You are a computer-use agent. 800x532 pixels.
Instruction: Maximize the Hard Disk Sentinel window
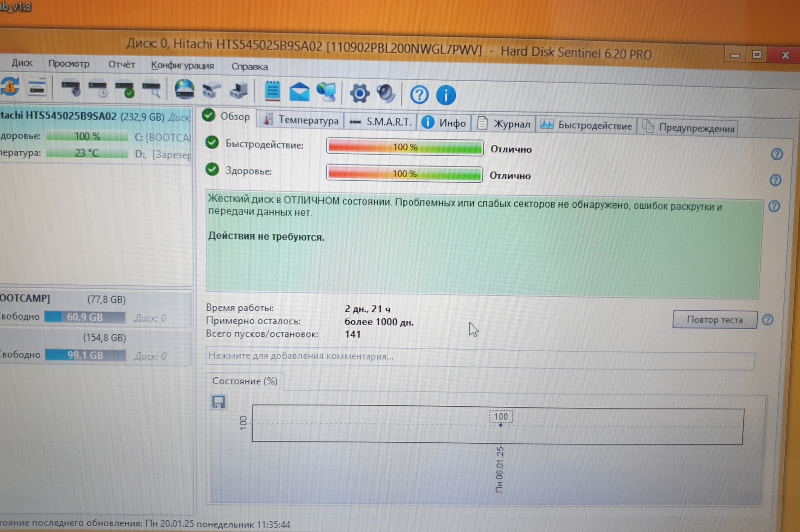pyautogui.click(x=757, y=54)
